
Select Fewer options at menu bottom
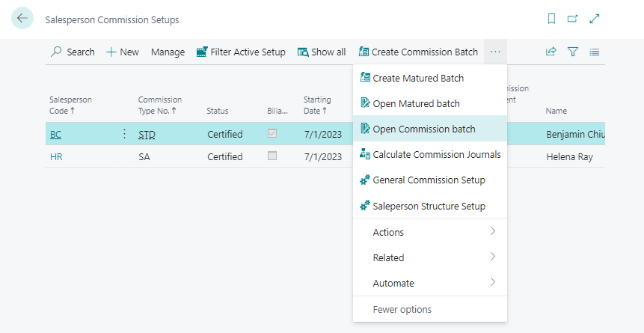[x=402, y=309]
